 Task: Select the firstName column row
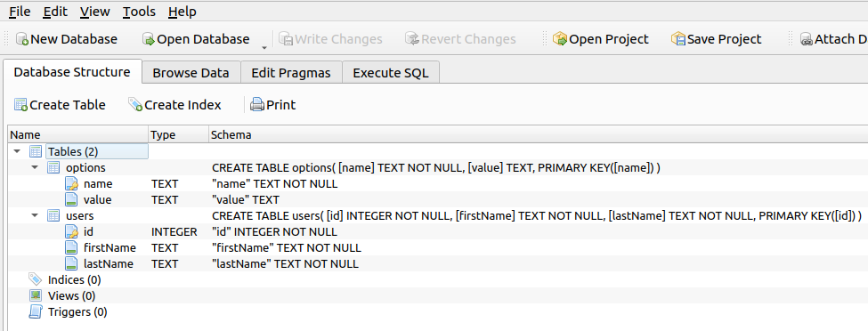click(437, 247)
